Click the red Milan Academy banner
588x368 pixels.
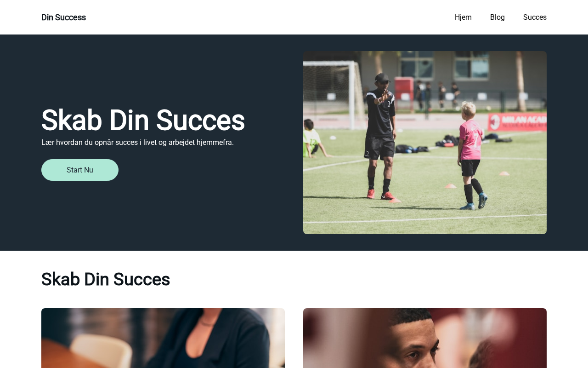point(517,121)
